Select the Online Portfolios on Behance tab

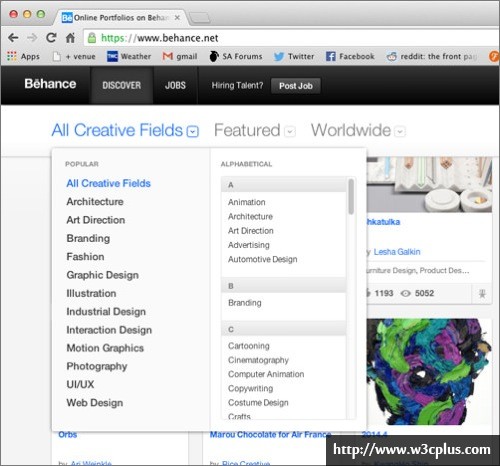pyautogui.click(x=121, y=17)
